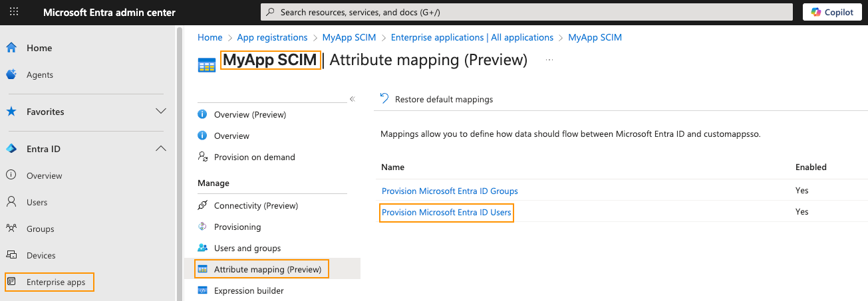Open Entra ID Overview in sidebar
This screenshot has width=868, height=301.
(45, 176)
